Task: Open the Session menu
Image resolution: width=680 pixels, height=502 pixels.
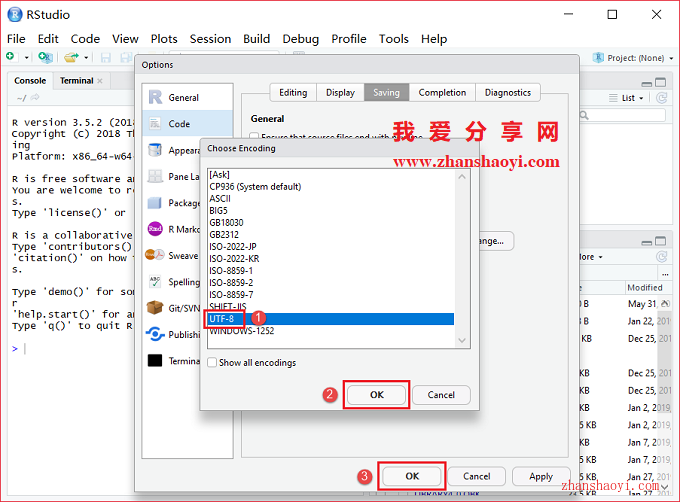Action: (210, 39)
